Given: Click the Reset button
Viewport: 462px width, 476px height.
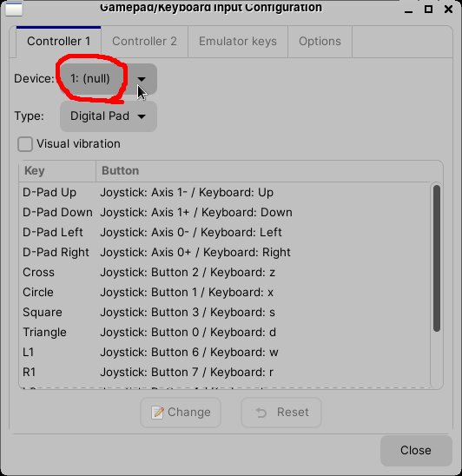Looking at the screenshot, I should pyautogui.click(x=281, y=413).
